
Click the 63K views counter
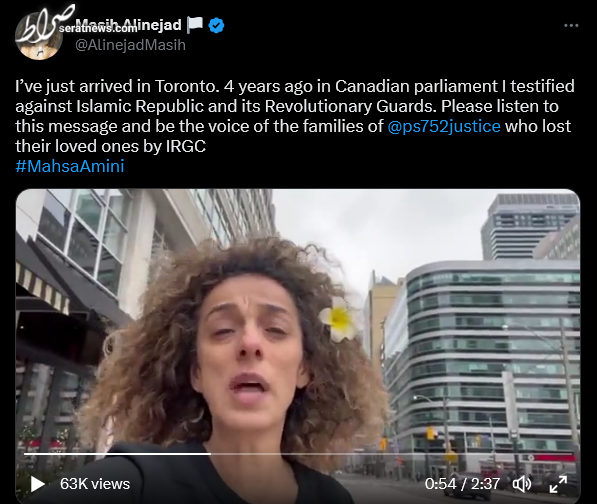pos(95,484)
